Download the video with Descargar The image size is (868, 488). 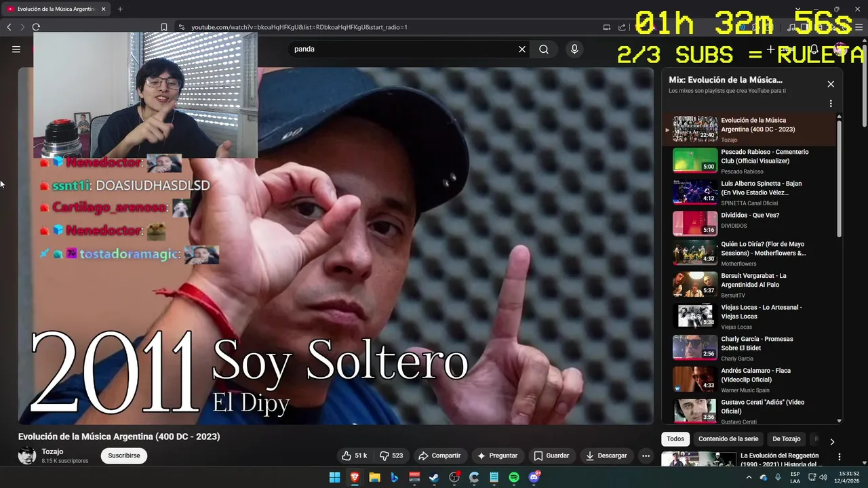pyautogui.click(x=606, y=455)
